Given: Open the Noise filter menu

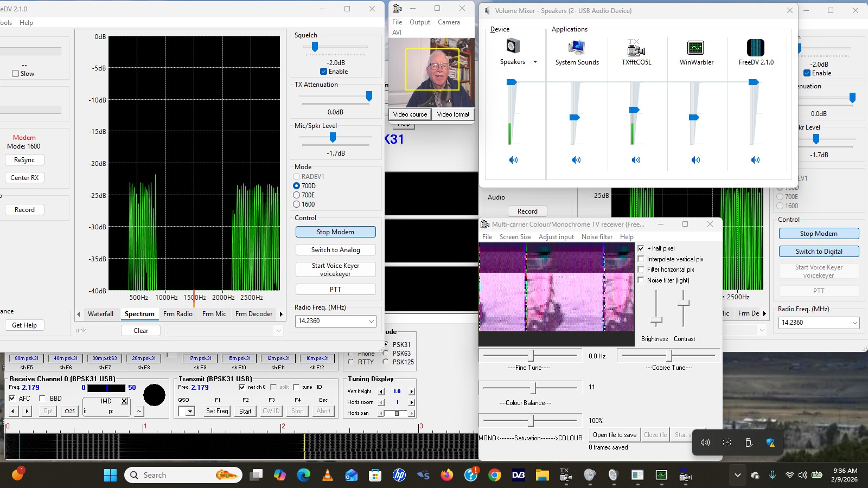Looking at the screenshot, I should click(597, 237).
